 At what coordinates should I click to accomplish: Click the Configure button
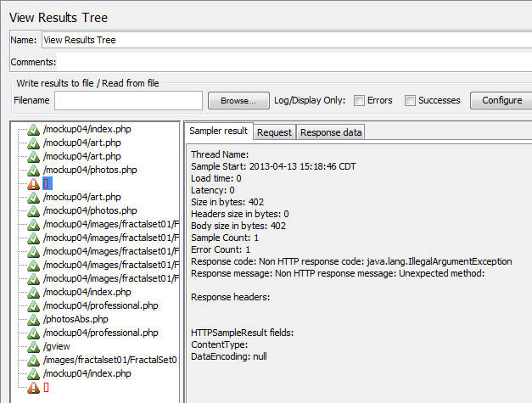[501, 100]
